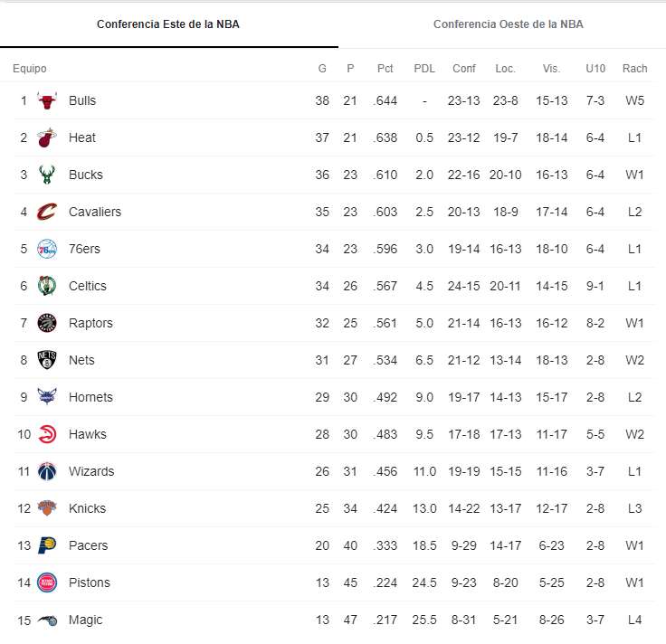
Task: Click the Celtics shamrock logo
Action: click(47, 286)
